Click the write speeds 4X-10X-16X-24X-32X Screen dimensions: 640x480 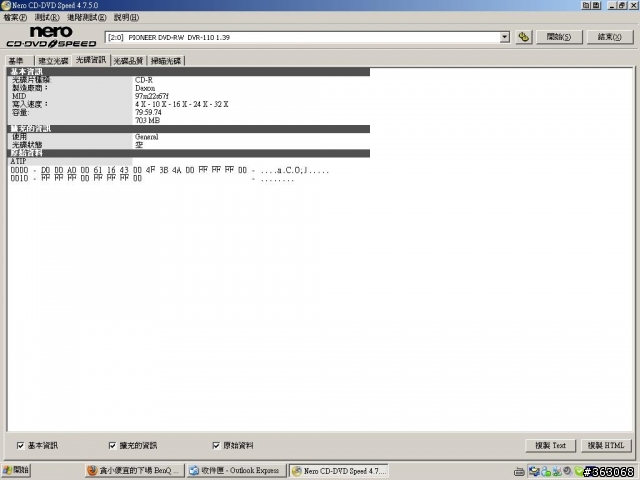click(182, 104)
